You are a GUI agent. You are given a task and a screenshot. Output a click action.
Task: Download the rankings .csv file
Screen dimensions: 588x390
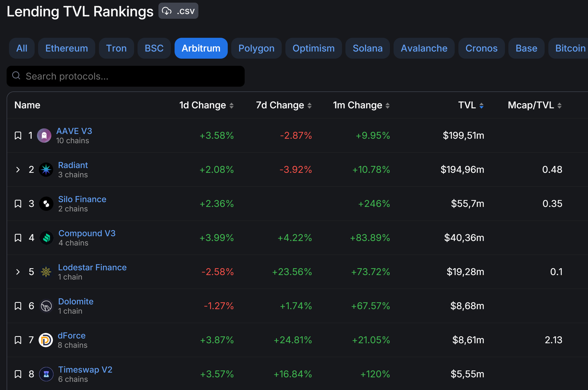pos(178,11)
